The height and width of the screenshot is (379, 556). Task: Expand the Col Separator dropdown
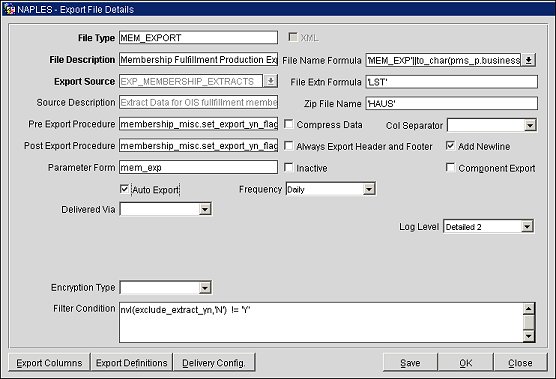pyautogui.click(x=530, y=125)
